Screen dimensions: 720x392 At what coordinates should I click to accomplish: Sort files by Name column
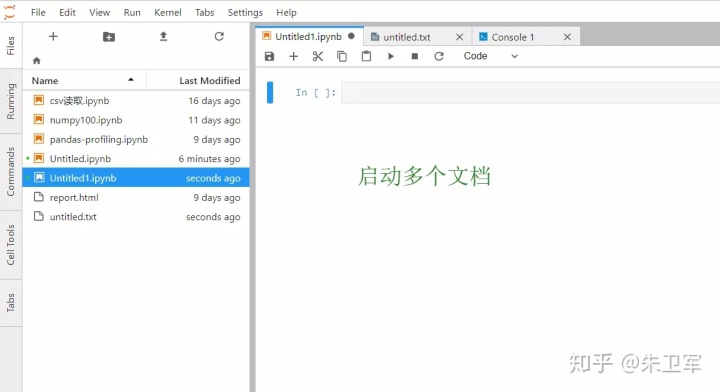(x=84, y=80)
